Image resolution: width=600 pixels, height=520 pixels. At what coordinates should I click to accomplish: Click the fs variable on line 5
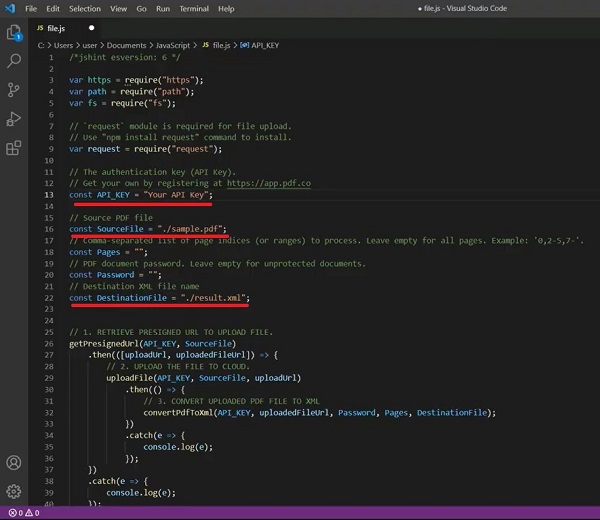click(92, 103)
